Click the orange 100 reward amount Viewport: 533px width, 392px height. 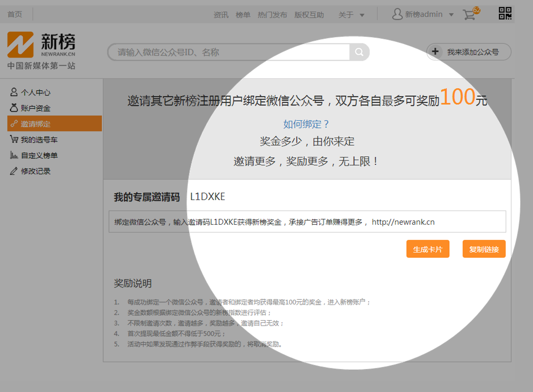[458, 96]
